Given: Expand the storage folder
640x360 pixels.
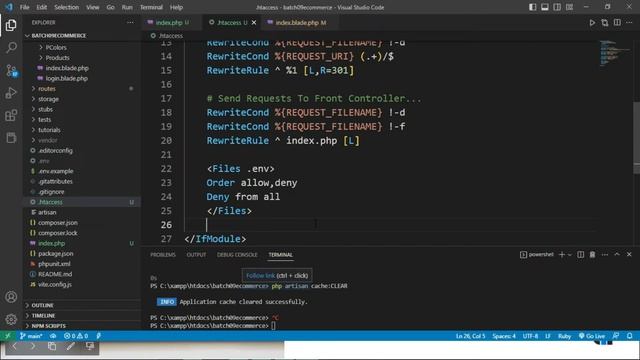Looking at the screenshot, I should [x=48, y=99].
